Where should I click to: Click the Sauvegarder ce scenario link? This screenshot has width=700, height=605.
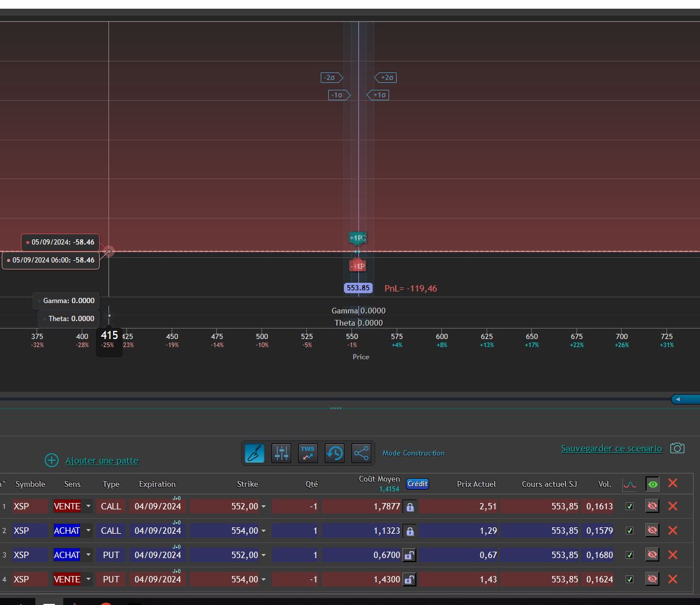click(611, 449)
